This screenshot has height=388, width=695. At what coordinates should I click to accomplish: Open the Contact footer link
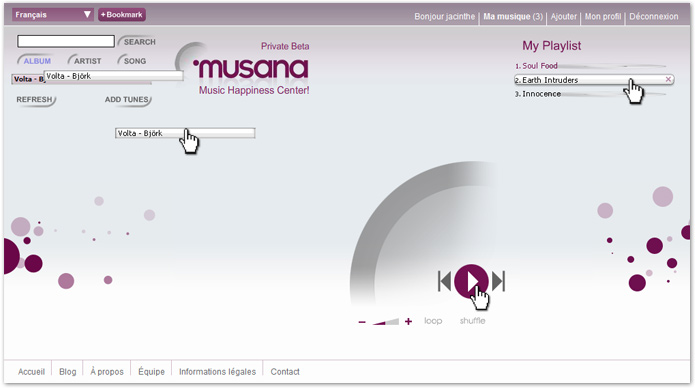[x=285, y=372]
